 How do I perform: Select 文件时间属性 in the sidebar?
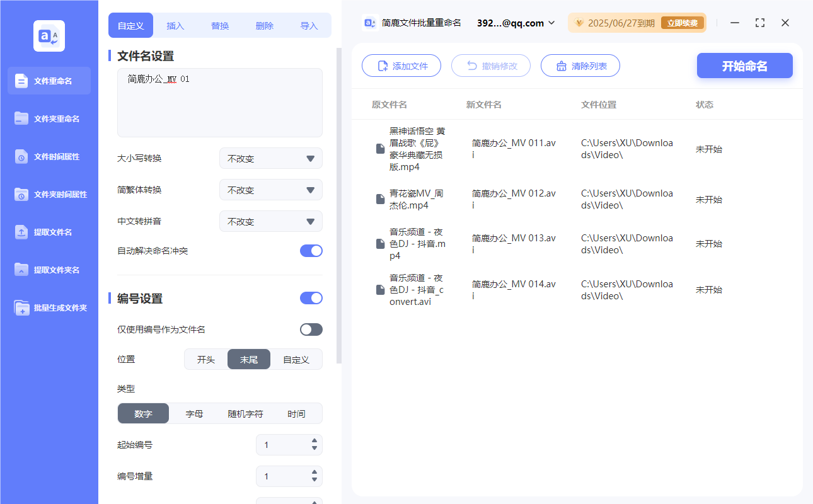(x=49, y=156)
